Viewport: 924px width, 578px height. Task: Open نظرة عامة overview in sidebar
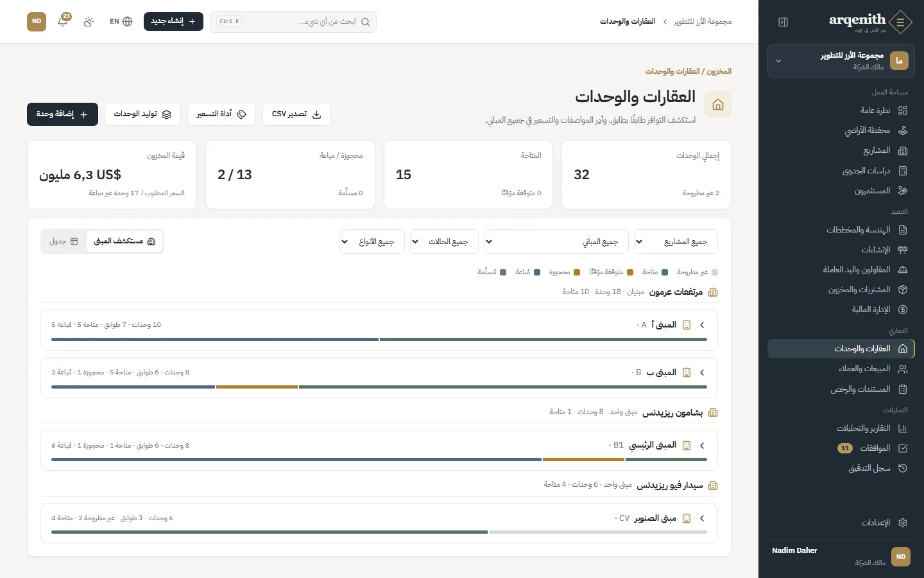pyautogui.click(x=841, y=110)
